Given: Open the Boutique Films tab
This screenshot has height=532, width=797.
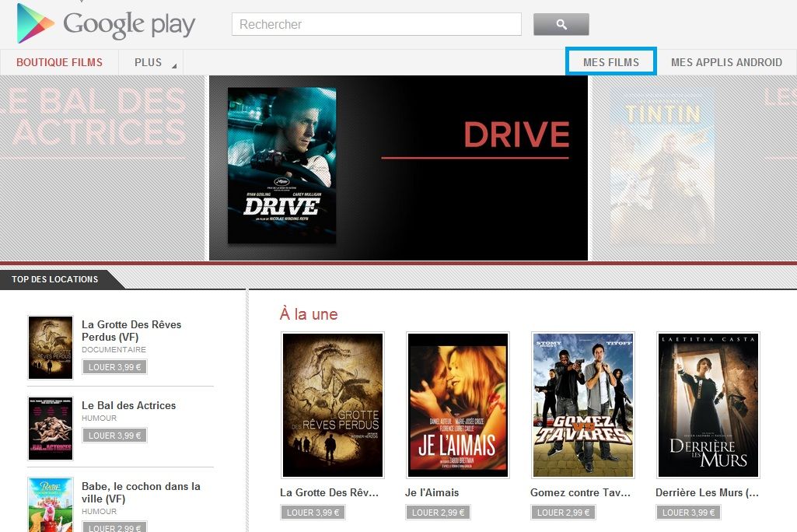Looking at the screenshot, I should click(59, 62).
